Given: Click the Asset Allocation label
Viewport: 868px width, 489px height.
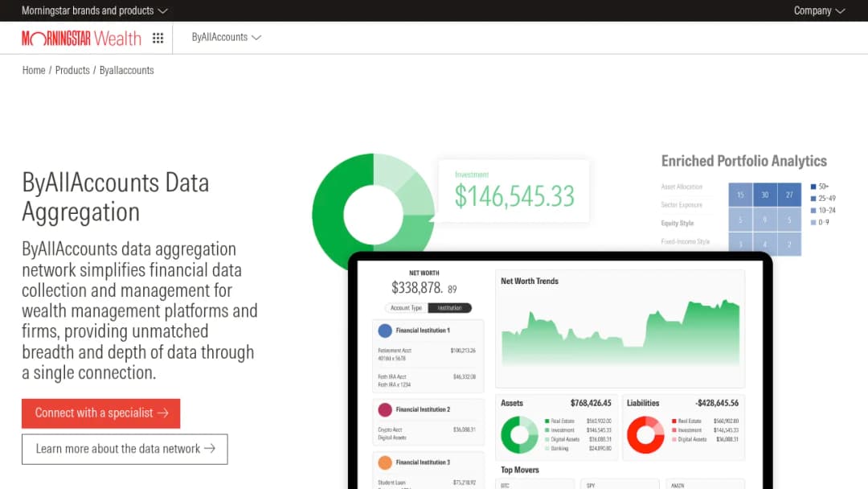Looking at the screenshot, I should 682,187.
